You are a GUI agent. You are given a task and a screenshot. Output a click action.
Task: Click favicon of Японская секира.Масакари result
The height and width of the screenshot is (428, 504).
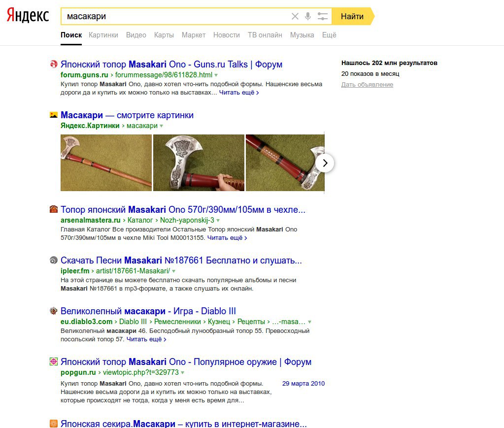pos(54,424)
